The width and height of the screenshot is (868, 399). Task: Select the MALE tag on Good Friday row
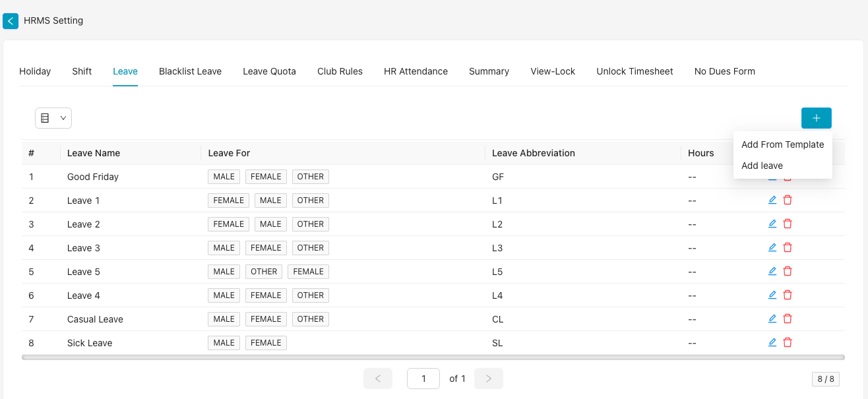224,176
